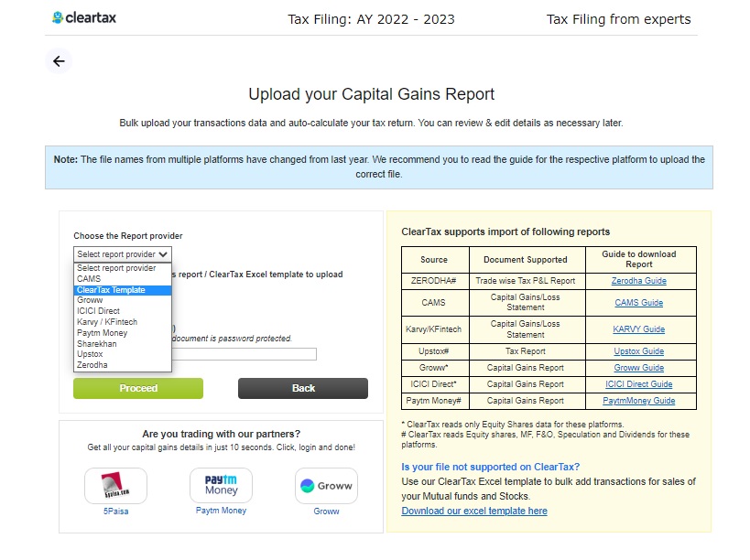Click the green Proceed button
The image size is (750, 560).
click(x=138, y=388)
